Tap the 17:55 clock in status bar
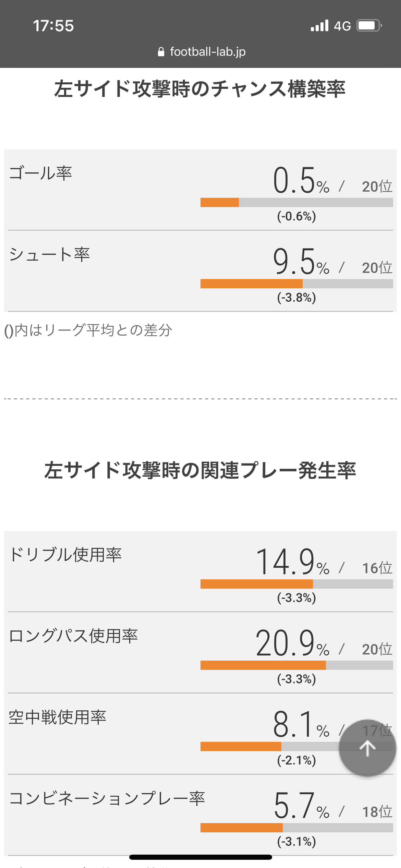401x868 pixels. click(x=53, y=26)
